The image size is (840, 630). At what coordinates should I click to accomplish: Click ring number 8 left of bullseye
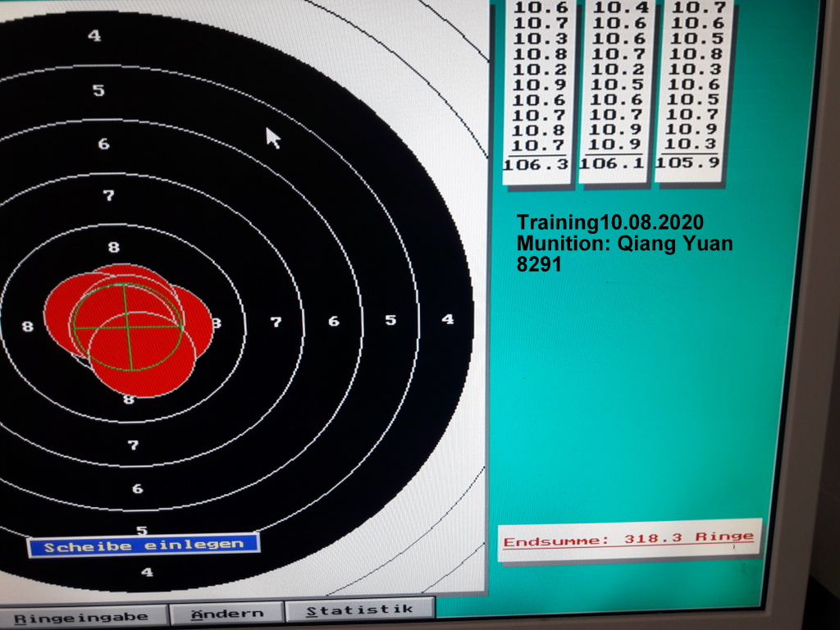tap(28, 326)
